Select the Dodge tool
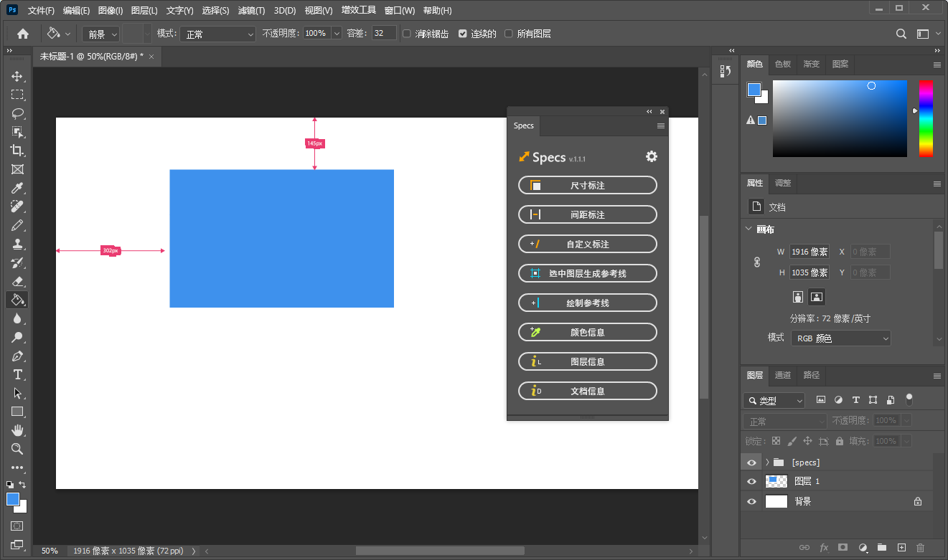 pos(17,337)
